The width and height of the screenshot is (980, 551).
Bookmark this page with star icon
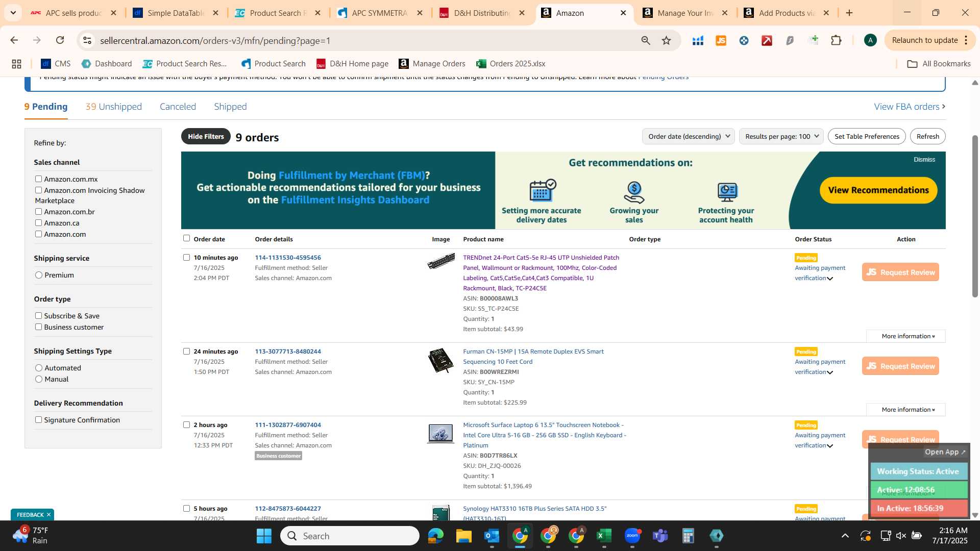point(666,40)
